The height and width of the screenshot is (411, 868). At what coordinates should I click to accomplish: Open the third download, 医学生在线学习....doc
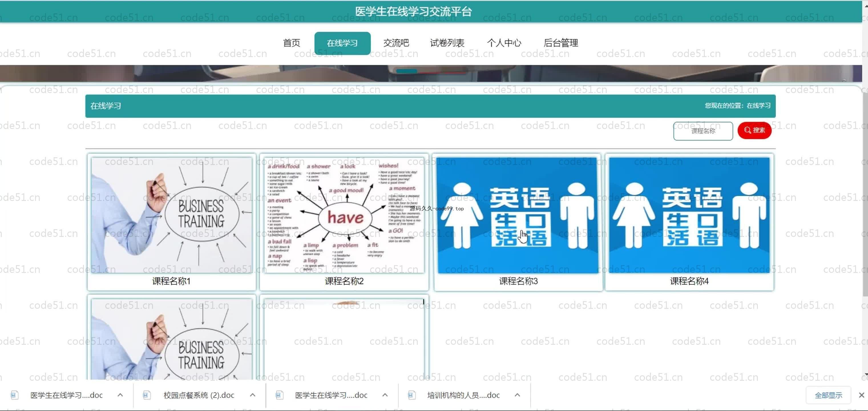[331, 395]
